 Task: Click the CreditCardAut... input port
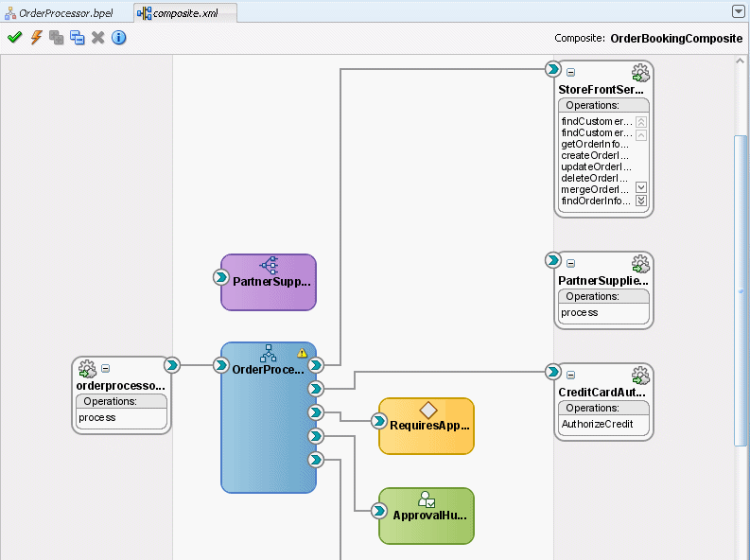(x=553, y=372)
